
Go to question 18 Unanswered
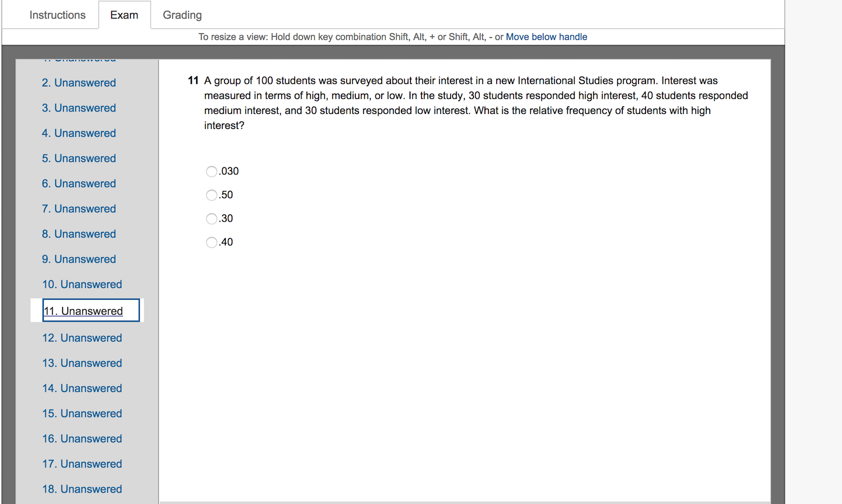pyautogui.click(x=82, y=489)
